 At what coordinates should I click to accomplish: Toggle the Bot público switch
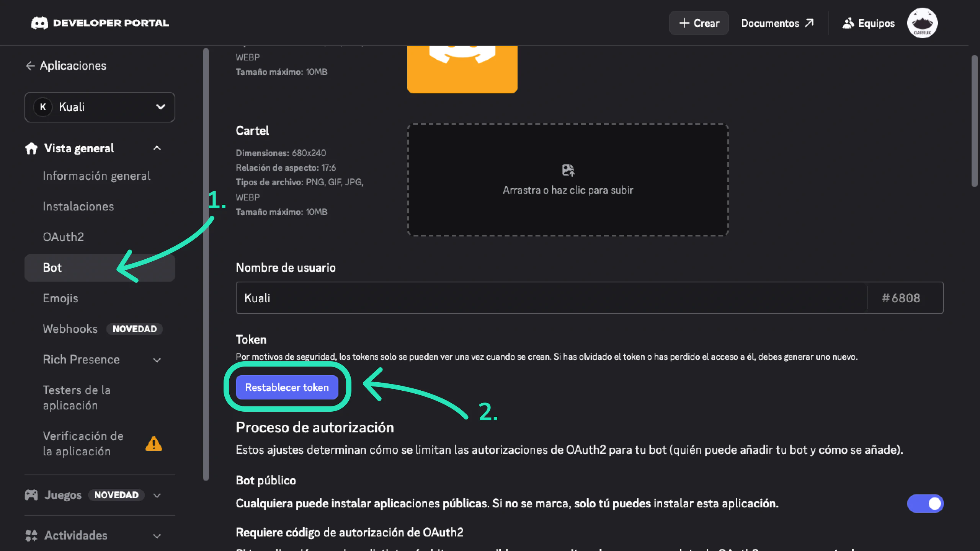pos(925,504)
